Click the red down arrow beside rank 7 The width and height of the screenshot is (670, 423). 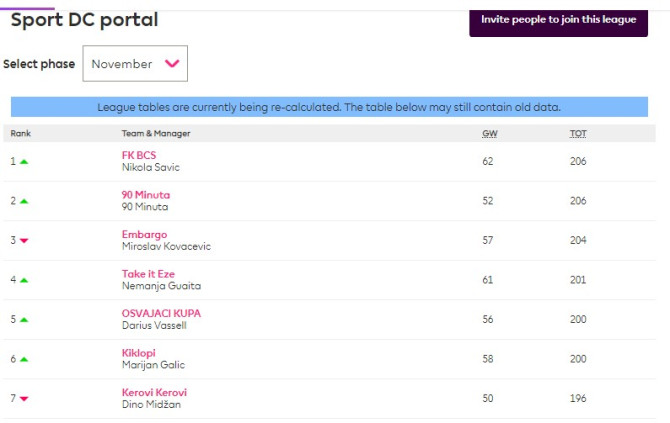pos(24,399)
